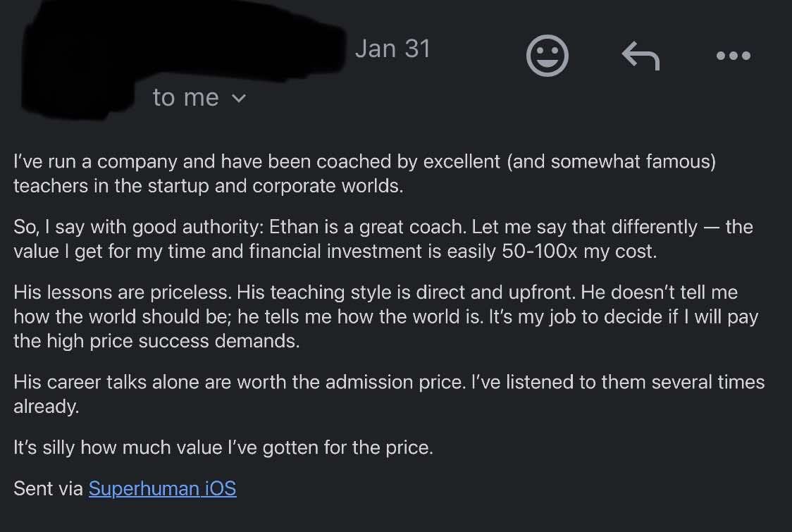Viewport: 792px width, 532px height.
Task: Click the words 'startup and corporate worlds'
Action: [276, 187]
